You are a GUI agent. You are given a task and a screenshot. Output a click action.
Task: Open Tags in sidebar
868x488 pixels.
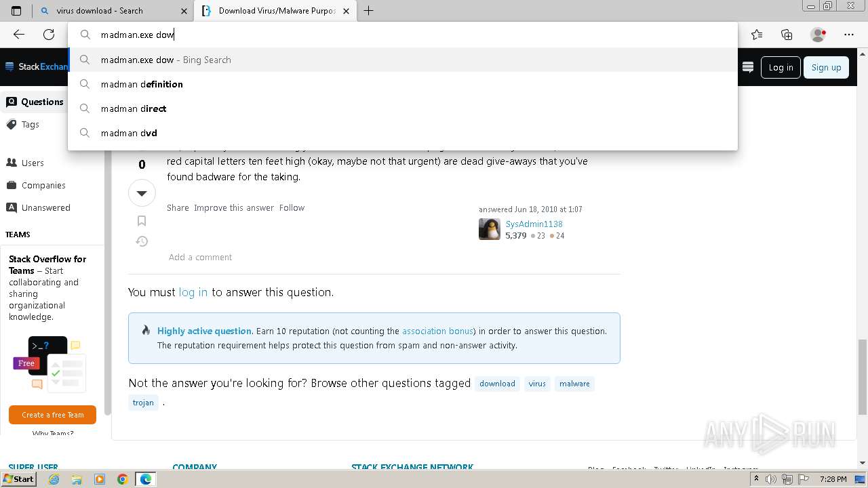pos(31,125)
